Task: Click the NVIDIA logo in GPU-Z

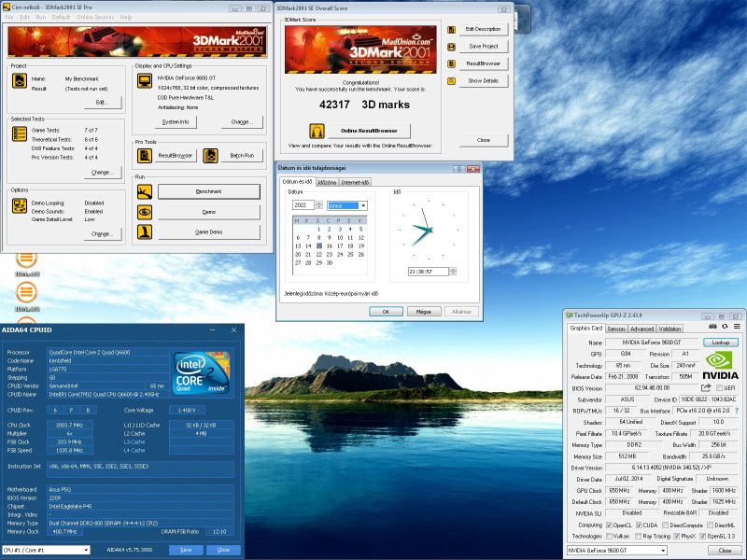Action: pyautogui.click(x=720, y=366)
